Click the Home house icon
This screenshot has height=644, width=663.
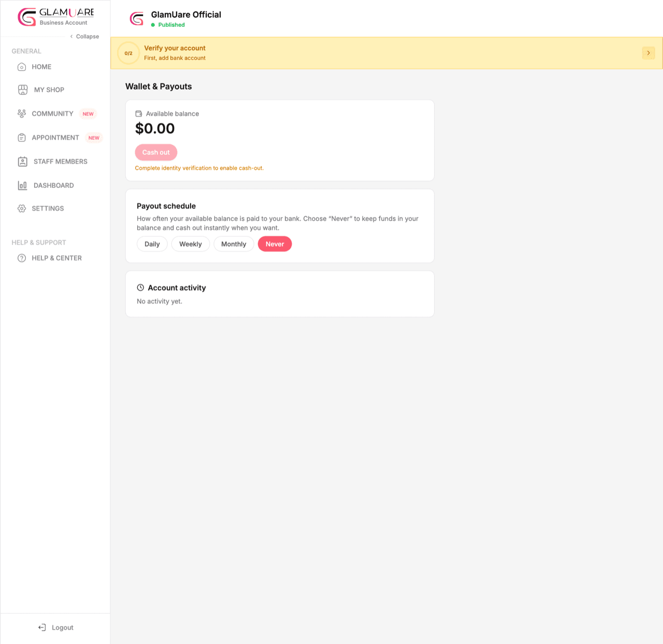pyautogui.click(x=22, y=67)
